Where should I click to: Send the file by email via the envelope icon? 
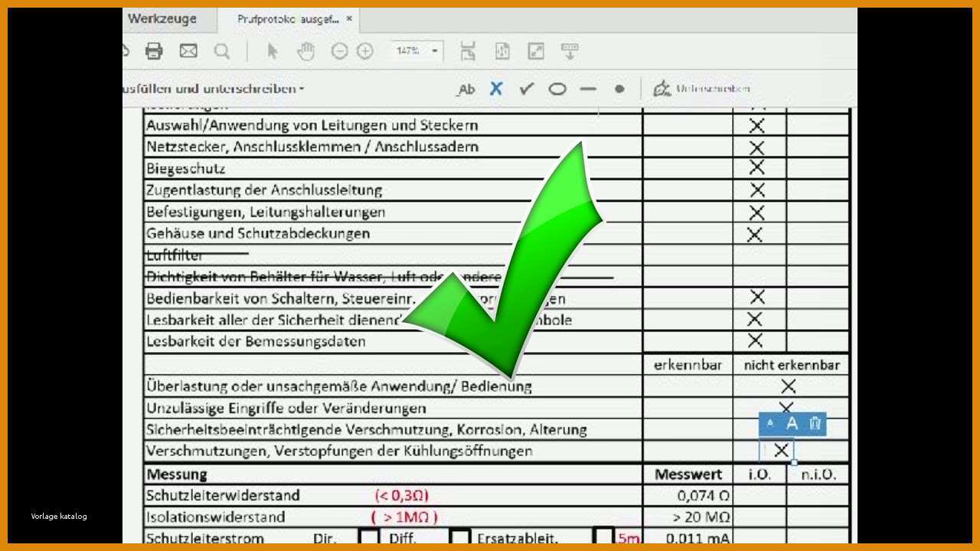tap(188, 51)
